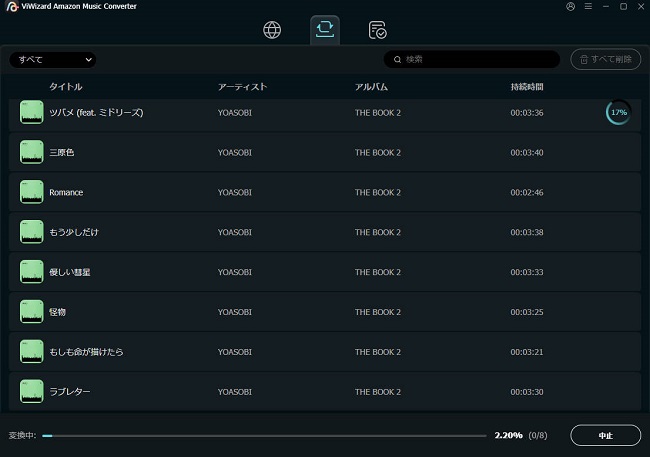The height and width of the screenshot is (457, 650).
Task: Focus the 検索 search field
Action: tap(472, 59)
